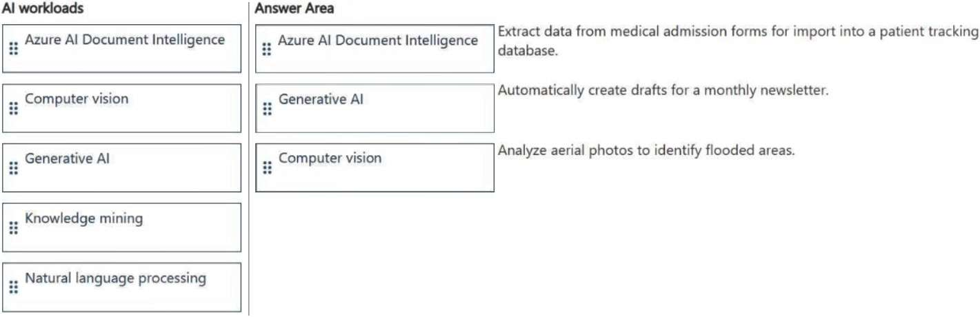Click the medical admission forms description text
Image resolution: width=980 pixels, height=317 pixels.
737,41
